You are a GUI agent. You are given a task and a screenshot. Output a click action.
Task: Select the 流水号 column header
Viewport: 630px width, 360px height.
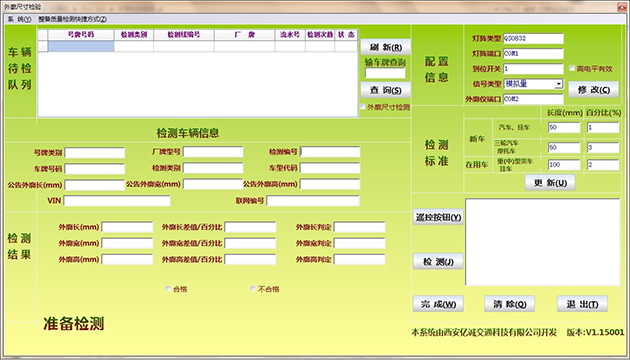(x=290, y=35)
